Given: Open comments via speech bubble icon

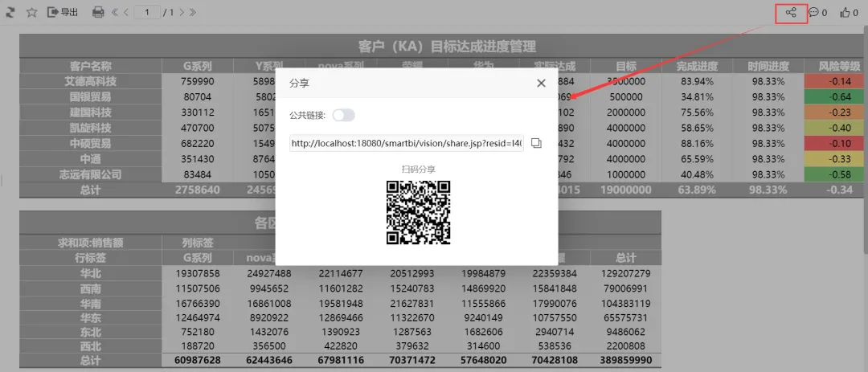Looking at the screenshot, I should tap(813, 12).
